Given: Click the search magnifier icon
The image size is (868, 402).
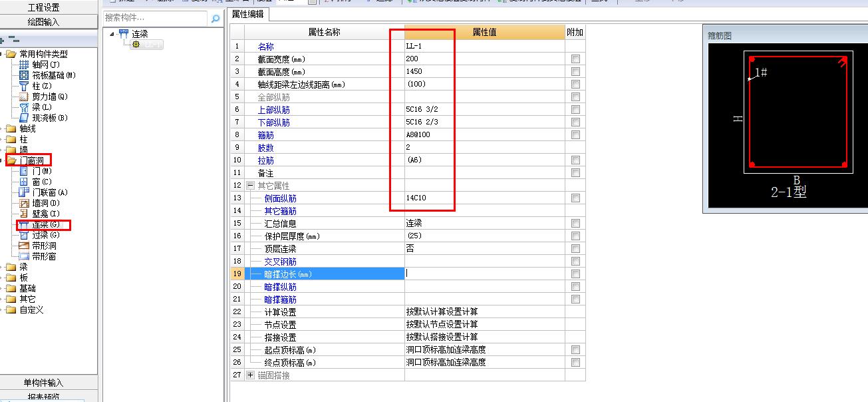Looking at the screenshot, I should coord(215,19).
